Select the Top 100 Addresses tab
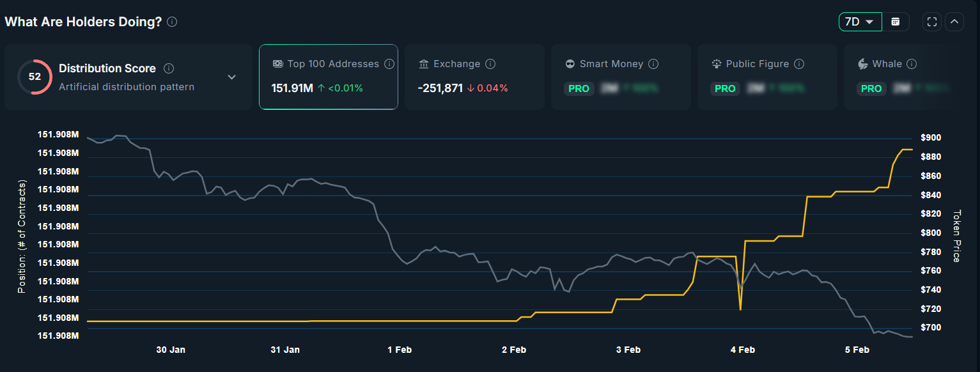The image size is (980, 372). [328, 77]
